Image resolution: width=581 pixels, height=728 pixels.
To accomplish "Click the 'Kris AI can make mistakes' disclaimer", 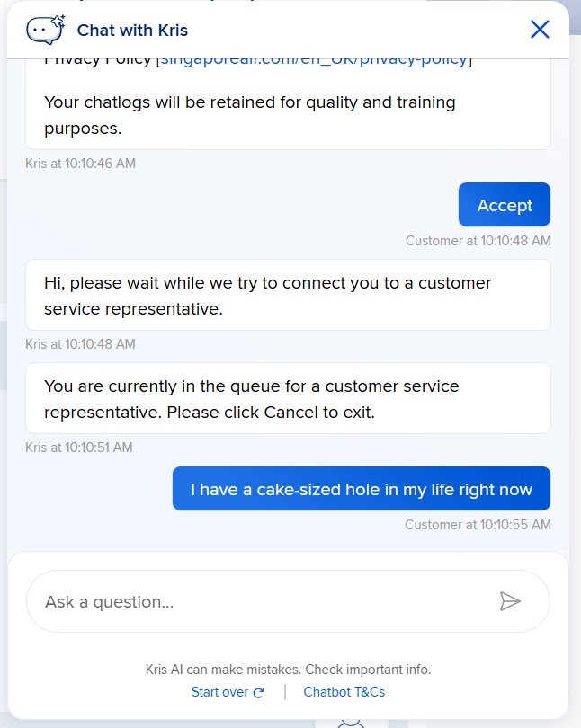I will 288,670.
